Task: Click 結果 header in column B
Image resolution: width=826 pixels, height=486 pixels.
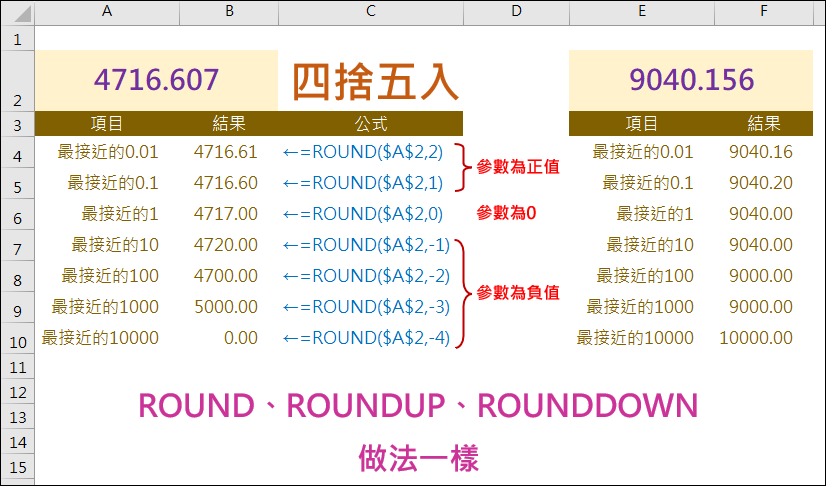Action: pyautogui.click(x=229, y=124)
